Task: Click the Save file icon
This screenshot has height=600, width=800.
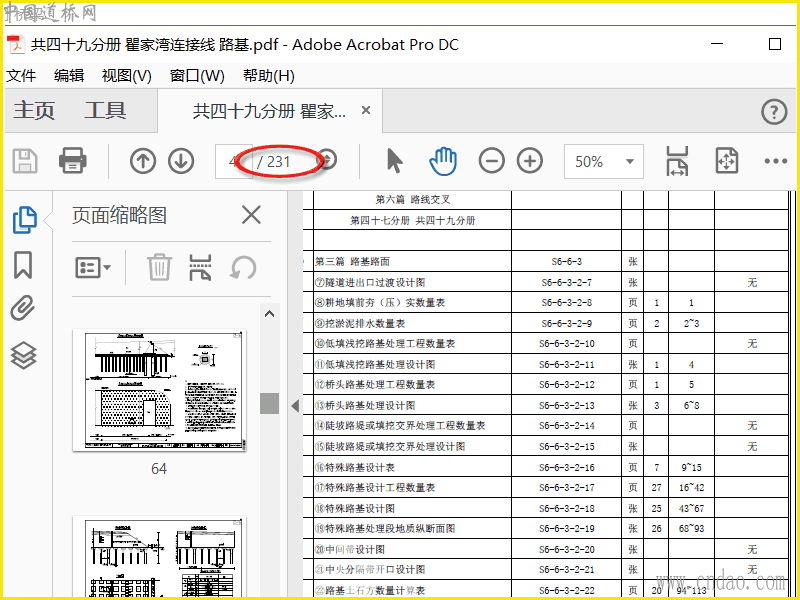Action: pos(24,161)
